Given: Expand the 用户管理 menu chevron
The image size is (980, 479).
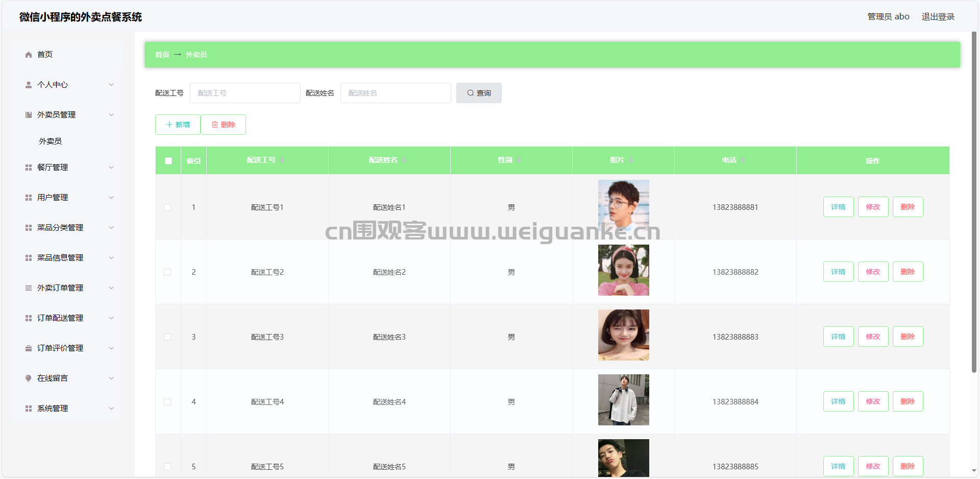Looking at the screenshot, I should [x=111, y=198].
